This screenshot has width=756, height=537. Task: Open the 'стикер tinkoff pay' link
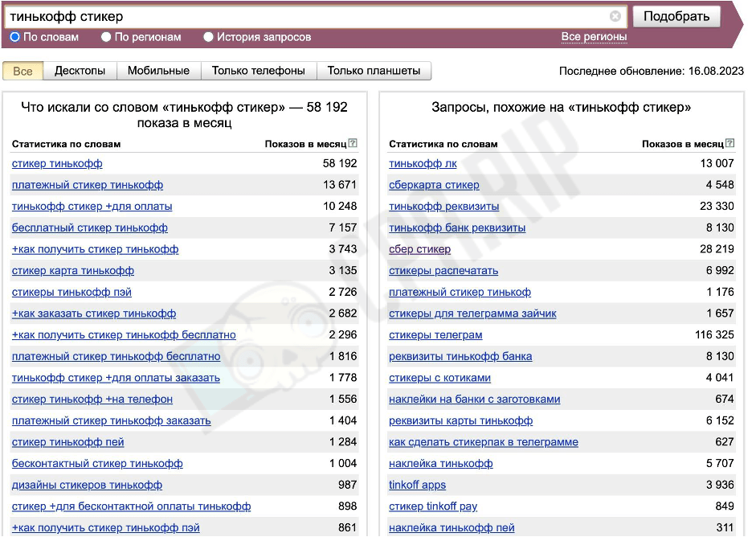pyautogui.click(x=433, y=506)
